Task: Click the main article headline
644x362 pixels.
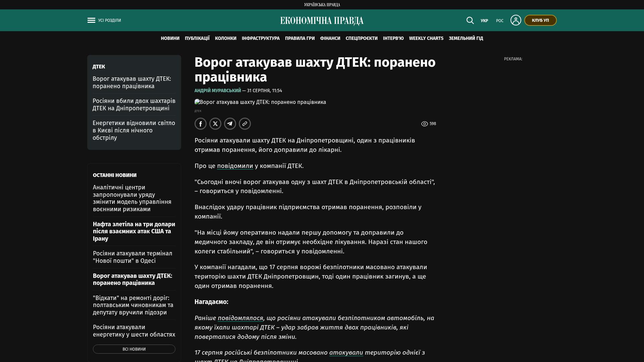Action: click(315, 70)
